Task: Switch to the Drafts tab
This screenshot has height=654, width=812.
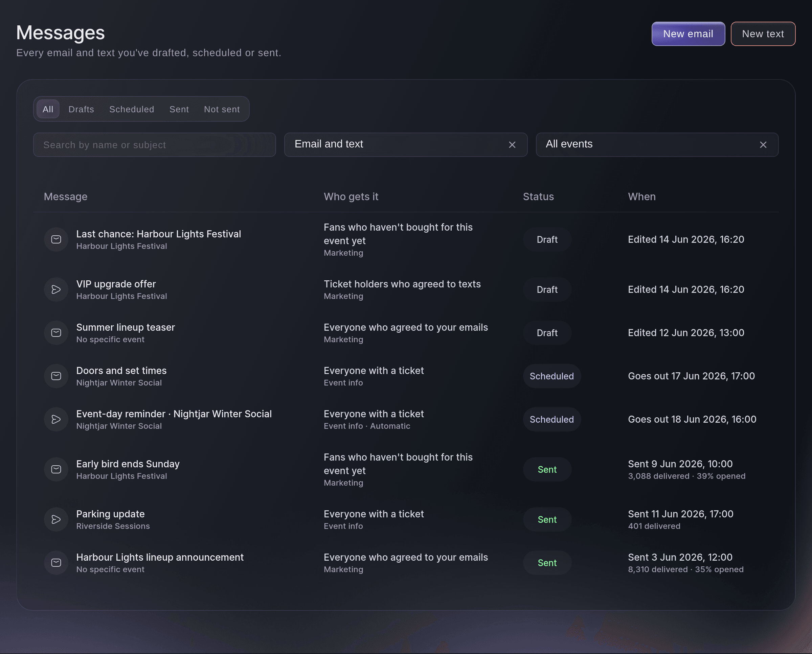Action: click(82, 109)
